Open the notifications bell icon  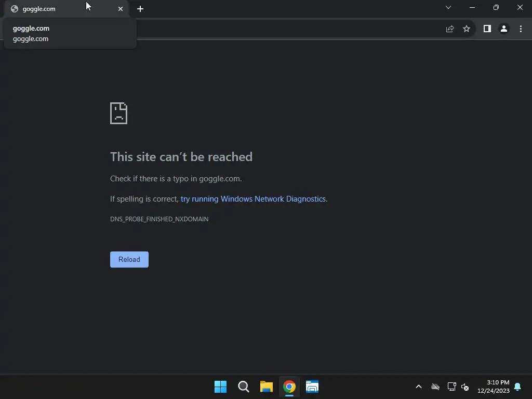pos(518,387)
